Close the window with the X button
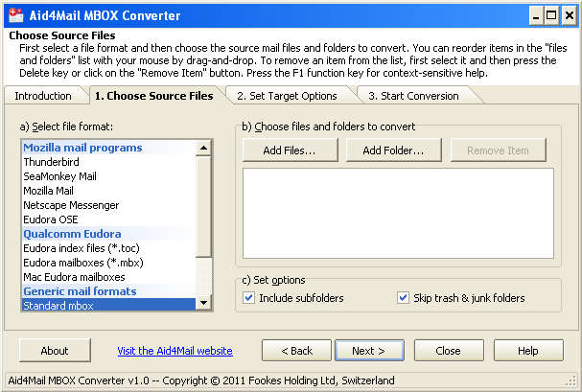Viewport: 582px width, 392px height. pyautogui.click(x=569, y=16)
